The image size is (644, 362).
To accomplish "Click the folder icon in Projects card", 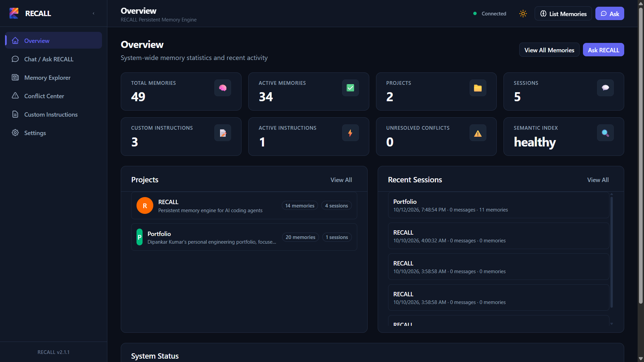I will (x=478, y=88).
